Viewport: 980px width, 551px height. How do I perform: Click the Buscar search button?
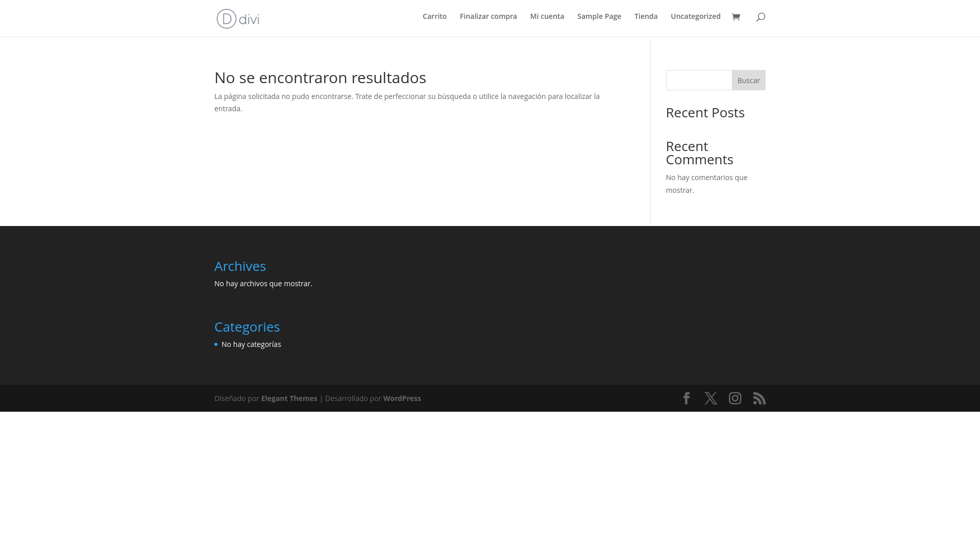[x=748, y=80]
